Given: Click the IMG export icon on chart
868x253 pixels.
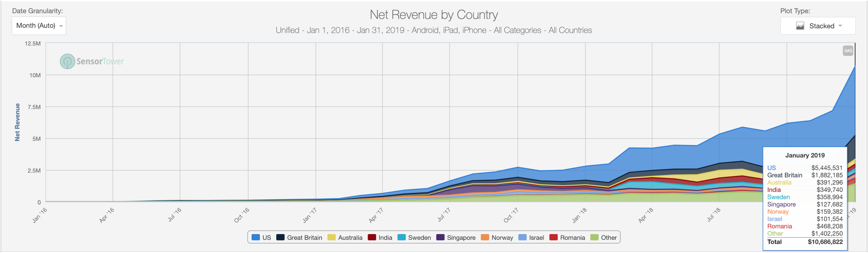Looking at the screenshot, I should pyautogui.click(x=848, y=51).
